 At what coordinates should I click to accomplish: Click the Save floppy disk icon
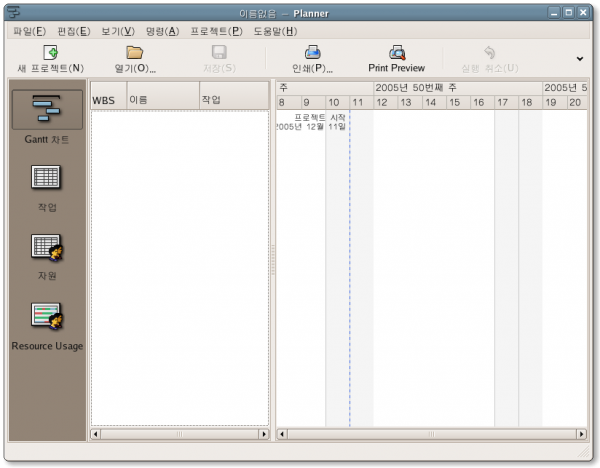click(219, 52)
